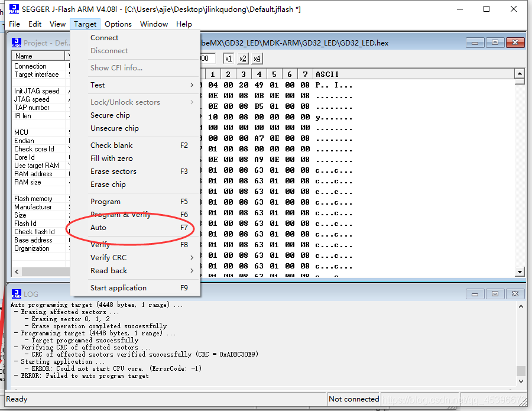Expand the Read back submenu
The image size is (532, 411).
click(135, 270)
